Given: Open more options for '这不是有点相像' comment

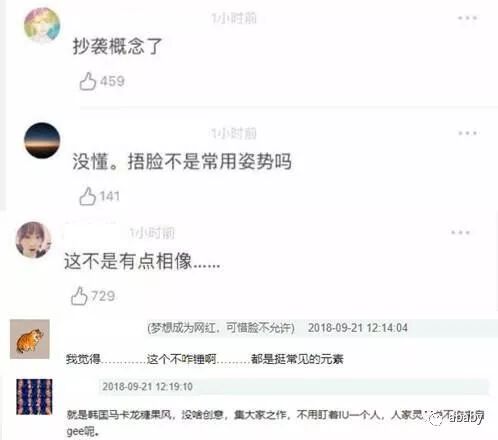Looking at the screenshot, I should [x=460, y=232].
